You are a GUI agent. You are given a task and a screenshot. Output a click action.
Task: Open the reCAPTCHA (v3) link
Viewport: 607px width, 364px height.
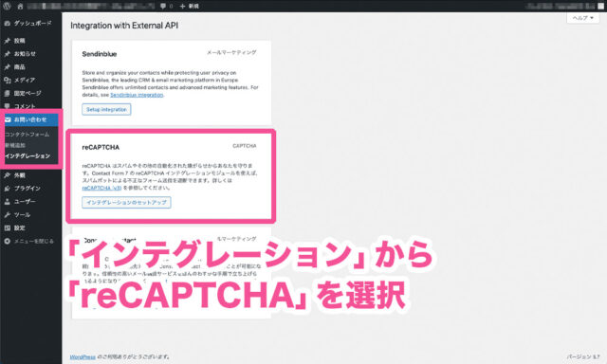point(101,188)
